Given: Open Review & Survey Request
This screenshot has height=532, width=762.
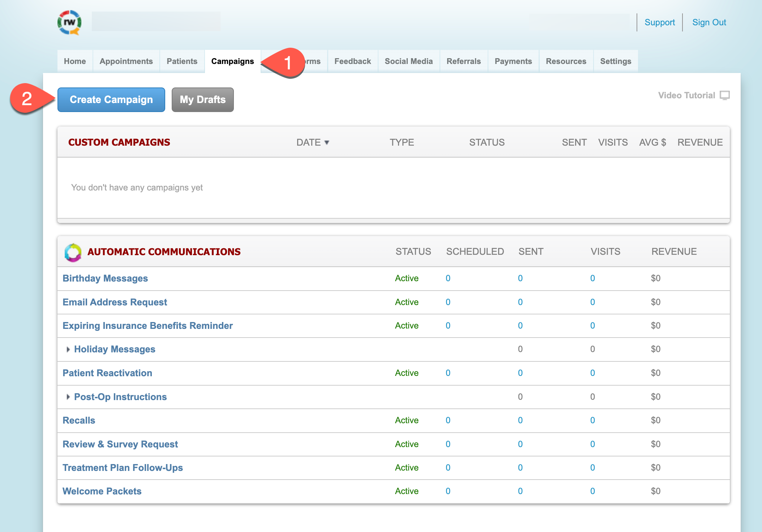Looking at the screenshot, I should click(120, 444).
